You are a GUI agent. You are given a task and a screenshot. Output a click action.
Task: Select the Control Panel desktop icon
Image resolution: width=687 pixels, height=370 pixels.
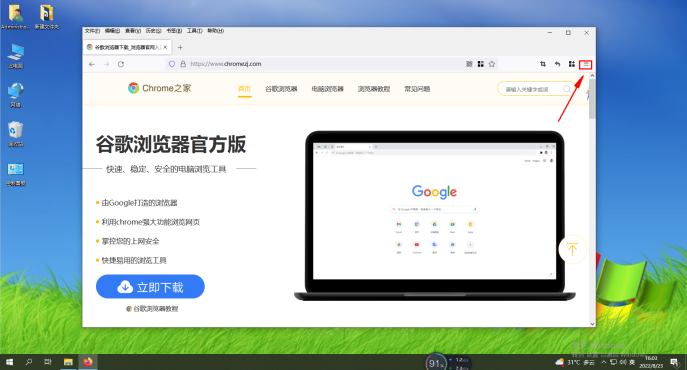point(16,174)
